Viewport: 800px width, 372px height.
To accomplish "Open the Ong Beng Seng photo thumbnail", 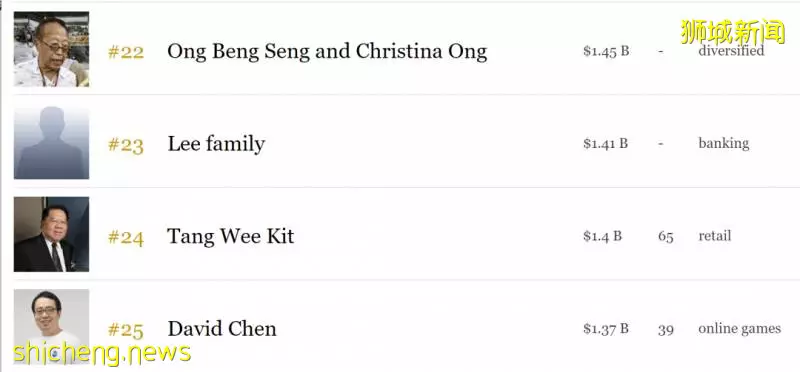I will (51, 49).
